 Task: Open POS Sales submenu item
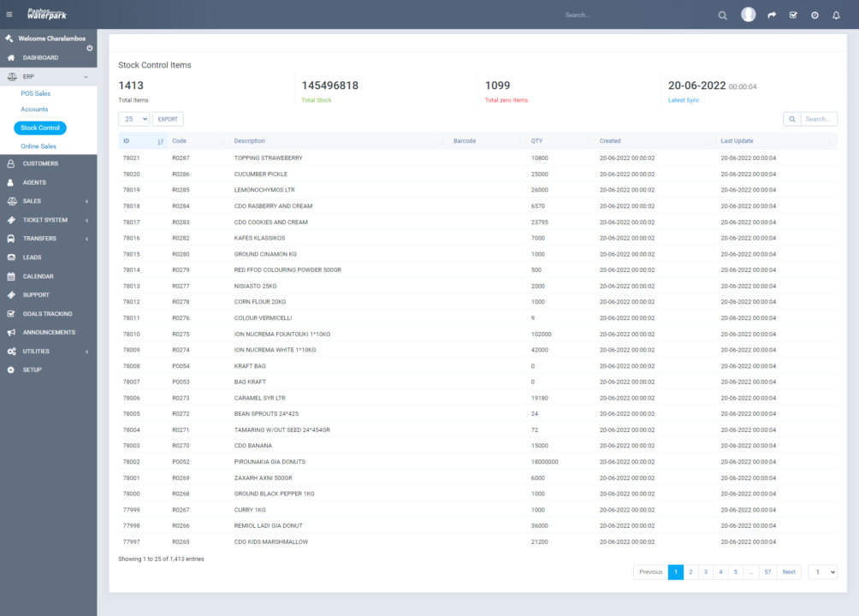click(x=36, y=94)
